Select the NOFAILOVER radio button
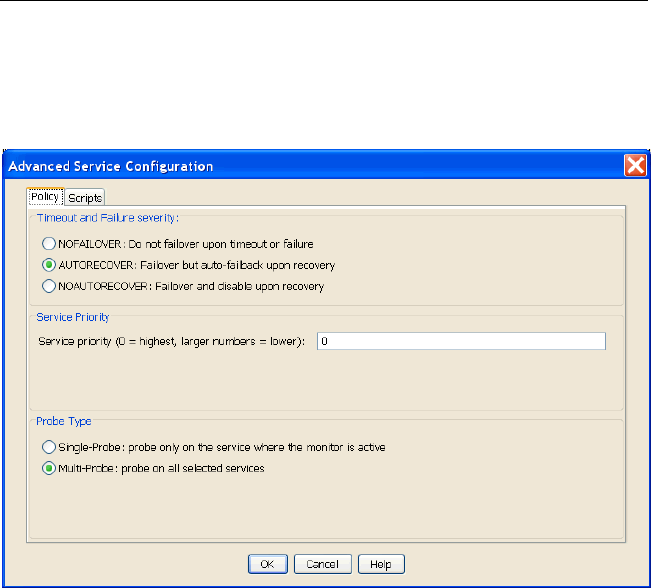This screenshot has height=588, width=651. [47, 244]
